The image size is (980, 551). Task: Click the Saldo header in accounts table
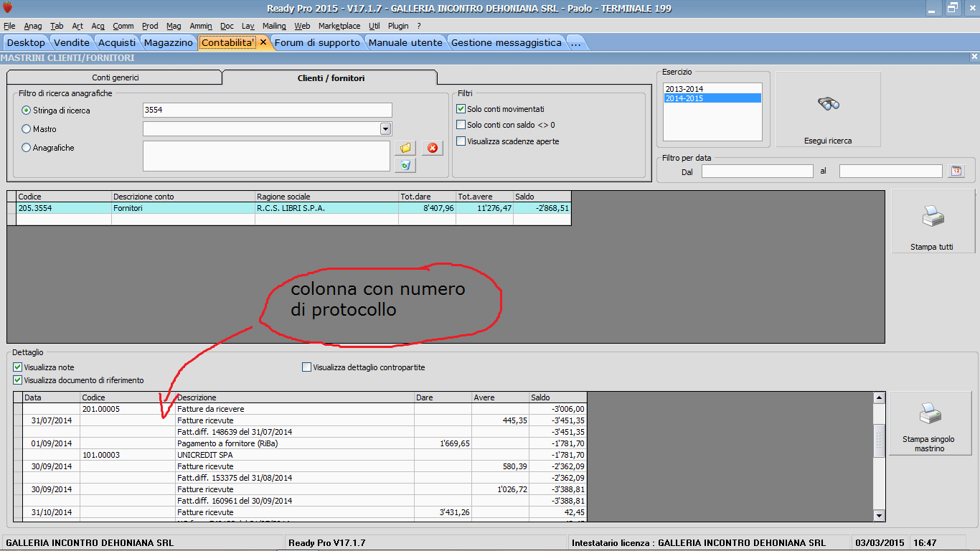(x=542, y=197)
